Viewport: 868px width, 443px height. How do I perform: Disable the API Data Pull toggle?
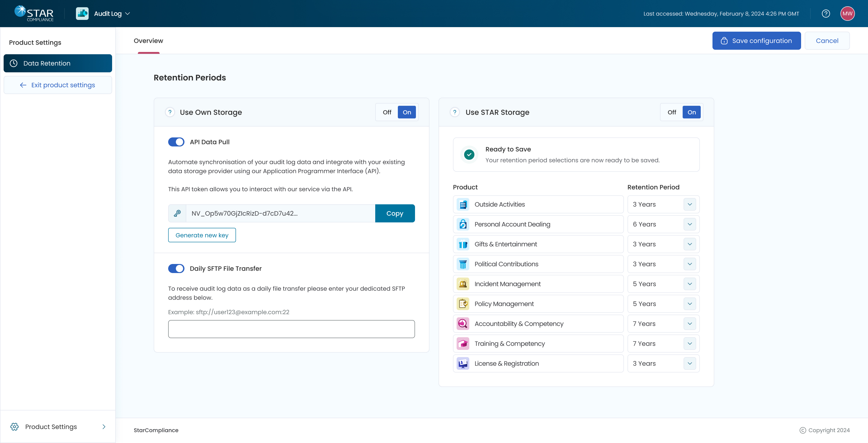pos(176,142)
